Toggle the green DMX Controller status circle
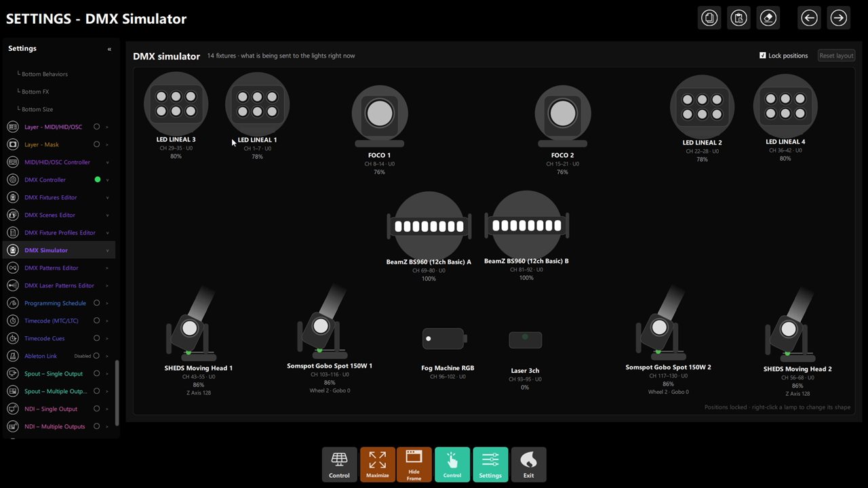The image size is (868, 488). click(98, 180)
